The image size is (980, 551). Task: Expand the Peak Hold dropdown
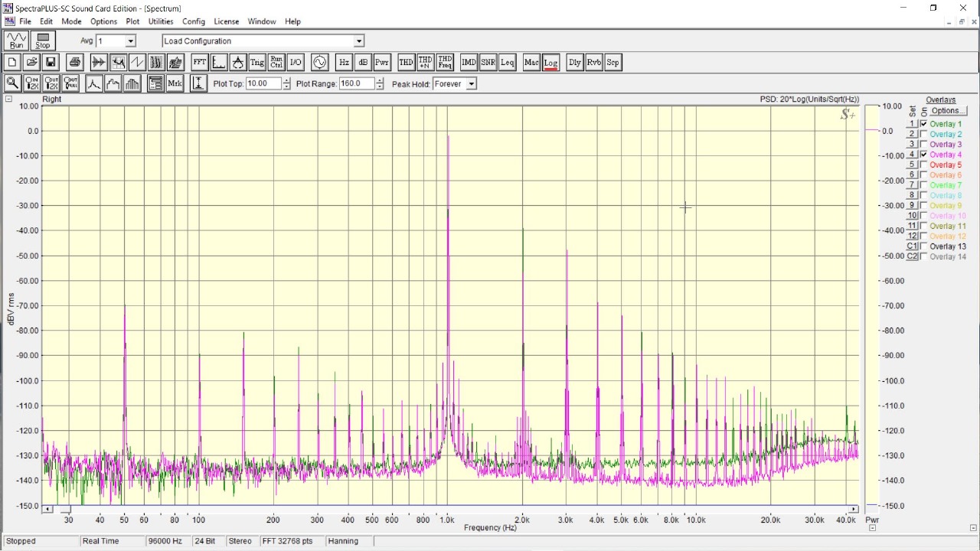point(471,84)
